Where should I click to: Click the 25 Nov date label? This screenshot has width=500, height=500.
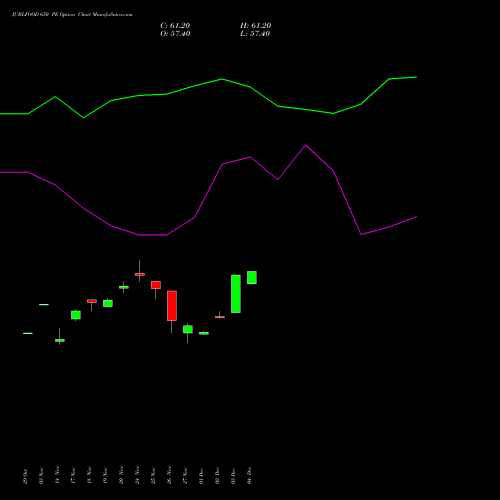(x=153, y=475)
